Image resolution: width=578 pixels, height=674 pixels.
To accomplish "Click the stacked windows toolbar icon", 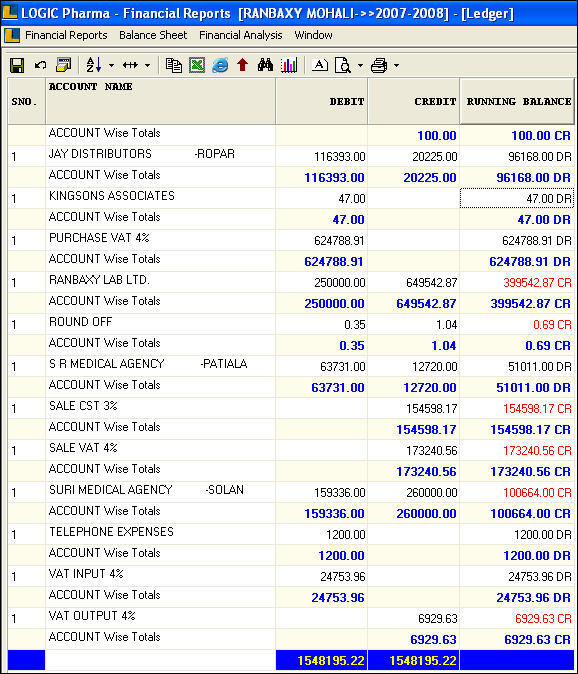I will (64, 65).
